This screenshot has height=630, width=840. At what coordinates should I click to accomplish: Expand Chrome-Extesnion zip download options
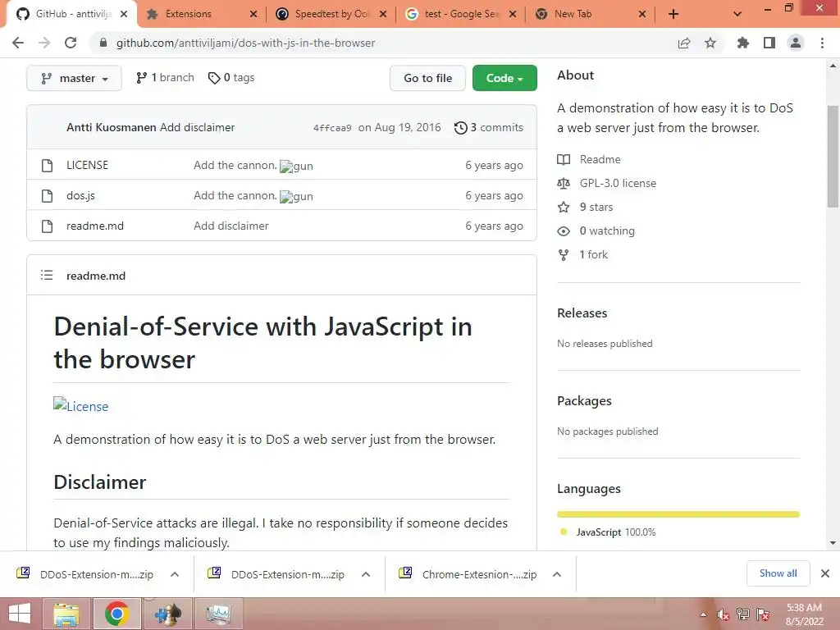click(x=557, y=574)
